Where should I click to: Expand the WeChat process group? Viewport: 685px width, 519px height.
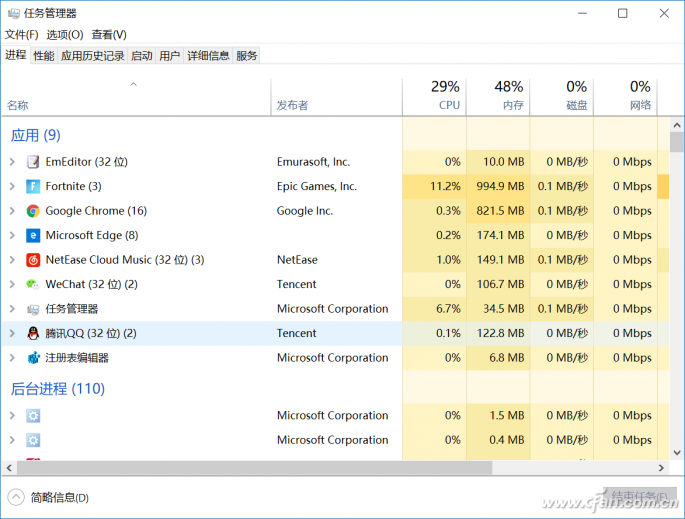coord(12,284)
